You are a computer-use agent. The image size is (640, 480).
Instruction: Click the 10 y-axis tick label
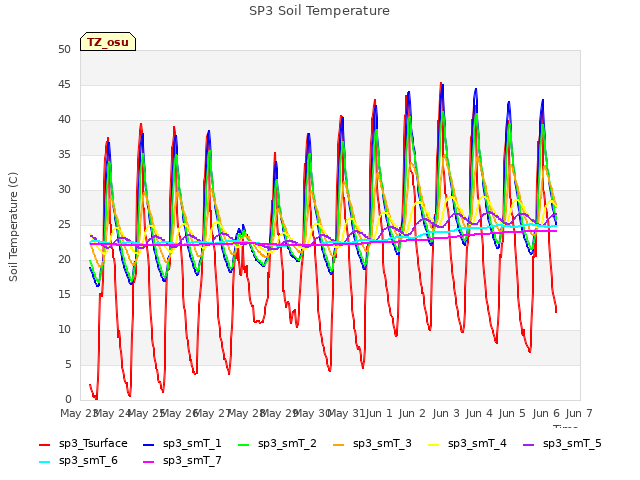tap(64, 329)
